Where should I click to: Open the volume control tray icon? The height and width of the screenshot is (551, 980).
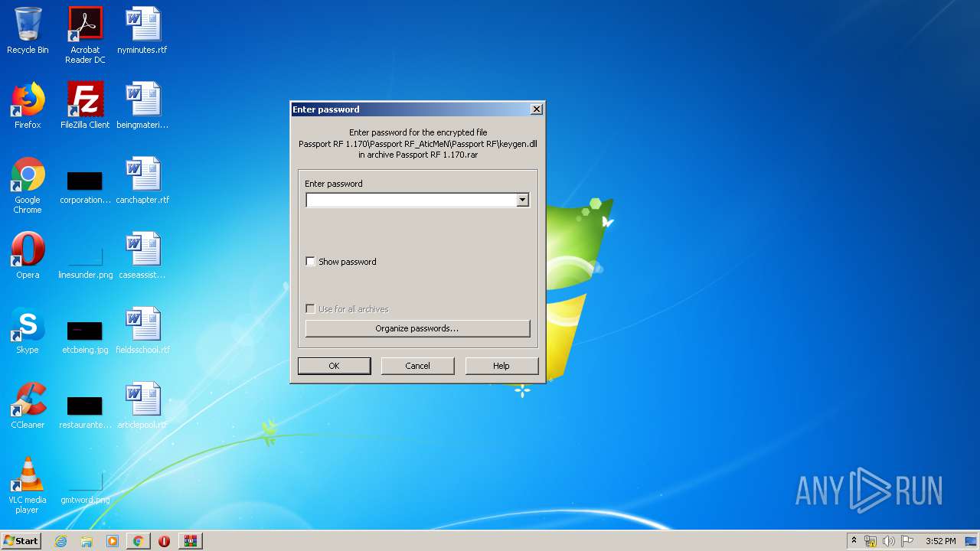pyautogui.click(x=888, y=541)
